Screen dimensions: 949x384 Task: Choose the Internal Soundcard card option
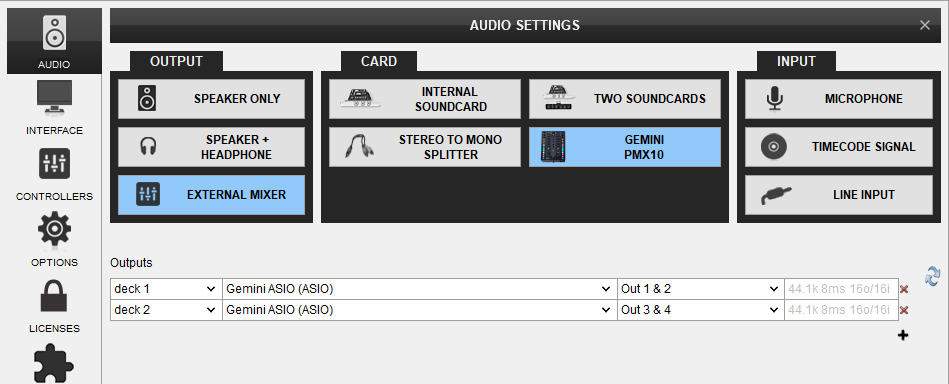tap(424, 99)
